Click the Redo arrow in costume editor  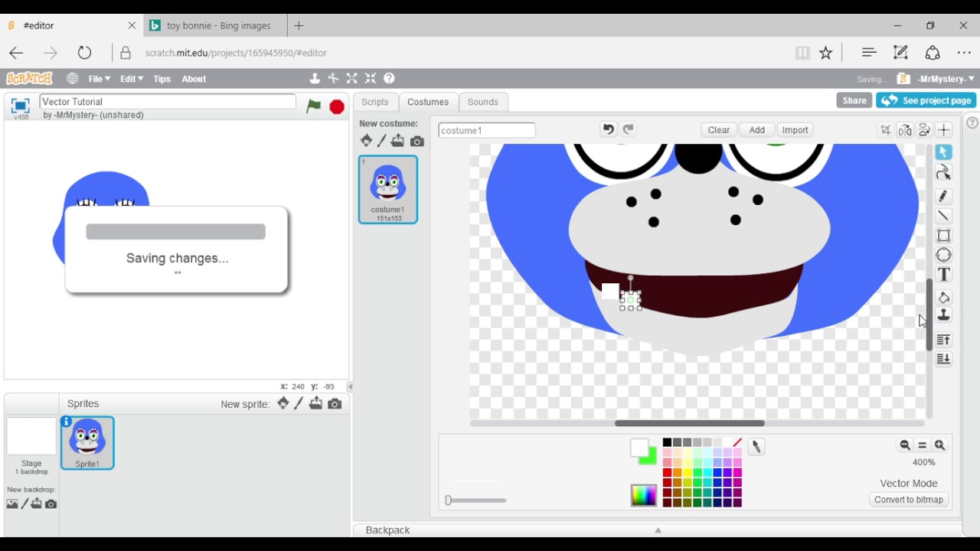coord(629,129)
